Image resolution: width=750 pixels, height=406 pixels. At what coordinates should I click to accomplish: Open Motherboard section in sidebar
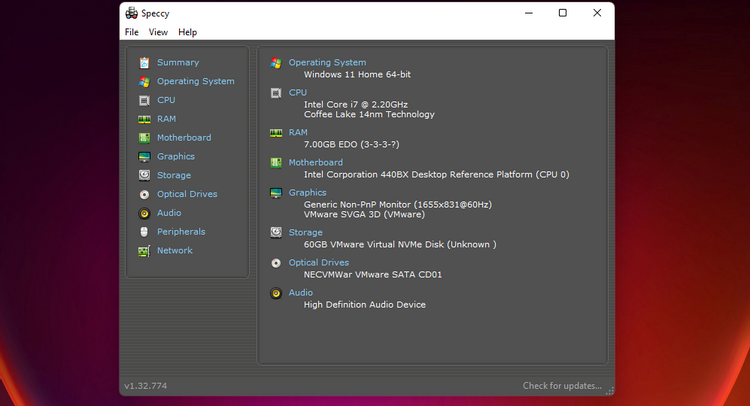184,138
